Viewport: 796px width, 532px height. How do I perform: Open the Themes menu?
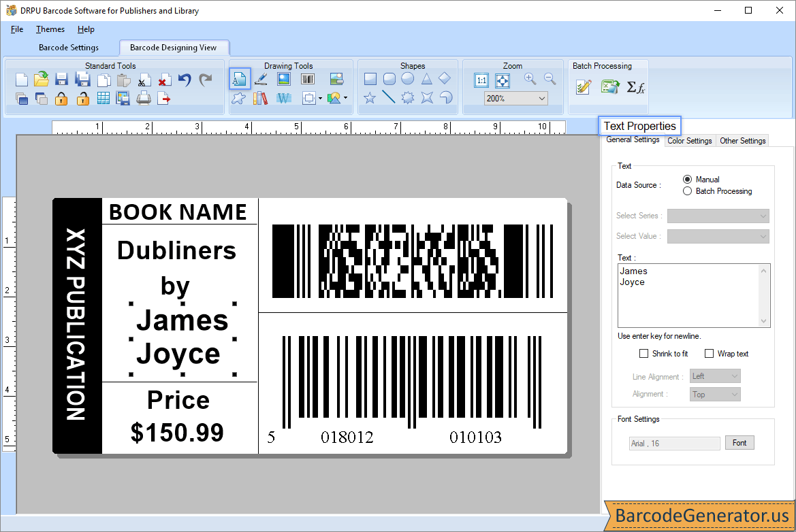point(50,29)
